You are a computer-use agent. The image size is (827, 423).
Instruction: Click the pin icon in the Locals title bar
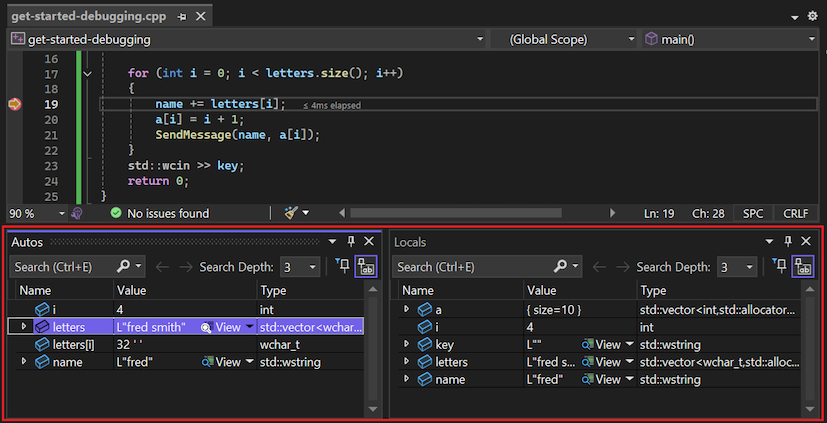point(787,242)
